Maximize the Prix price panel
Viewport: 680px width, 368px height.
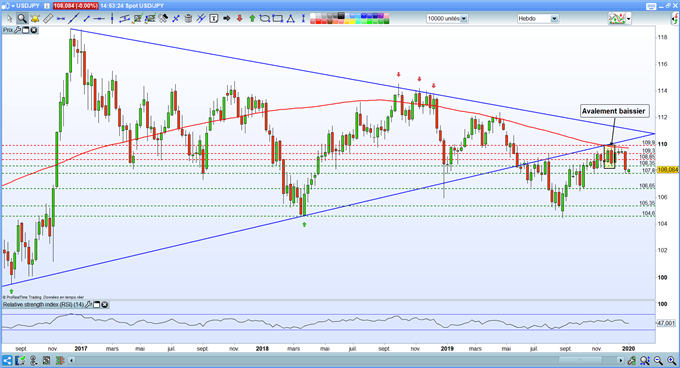pos(26,30)
